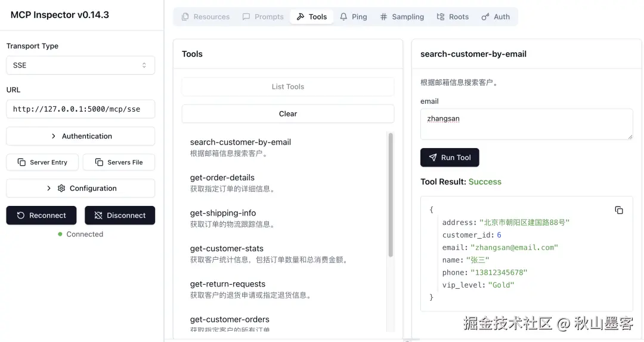This screenshot has width=644, height=342.
Task: Click the email text area
Action: [527, 124]
